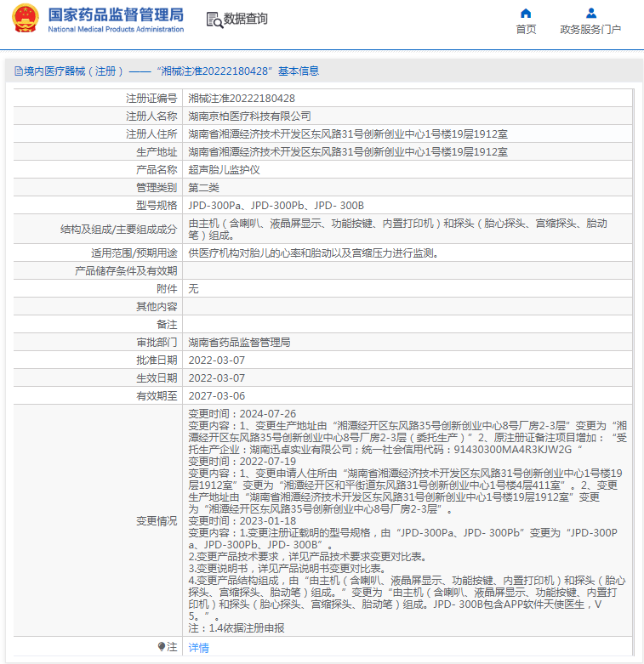
Task: Select expiry date 2027-03-06
Action: [216, 395]
